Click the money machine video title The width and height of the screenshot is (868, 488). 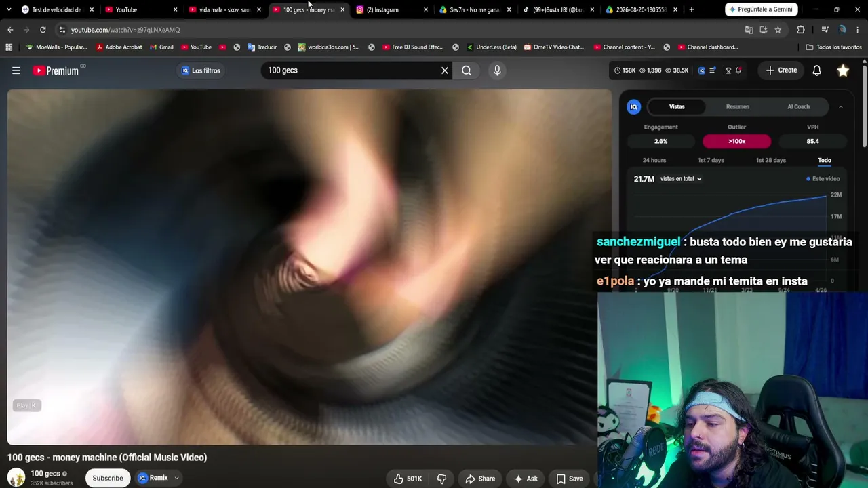(x=107, y=457)
